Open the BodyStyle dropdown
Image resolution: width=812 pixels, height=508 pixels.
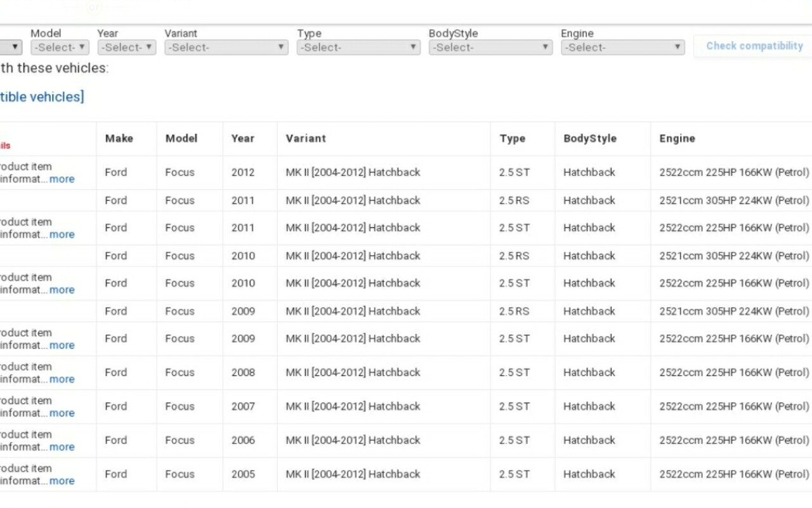pyautogui.click(x=490, y=47)
